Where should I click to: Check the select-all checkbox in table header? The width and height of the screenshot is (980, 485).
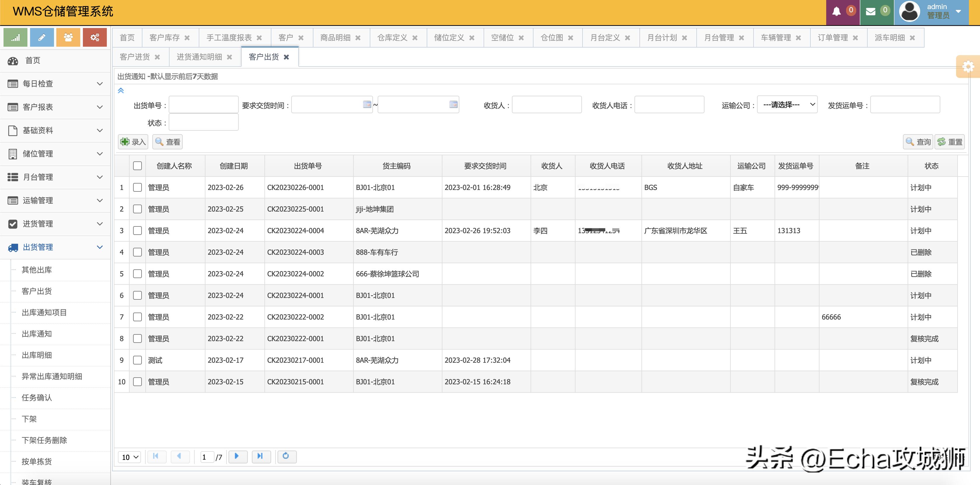[x=137, y=166]
